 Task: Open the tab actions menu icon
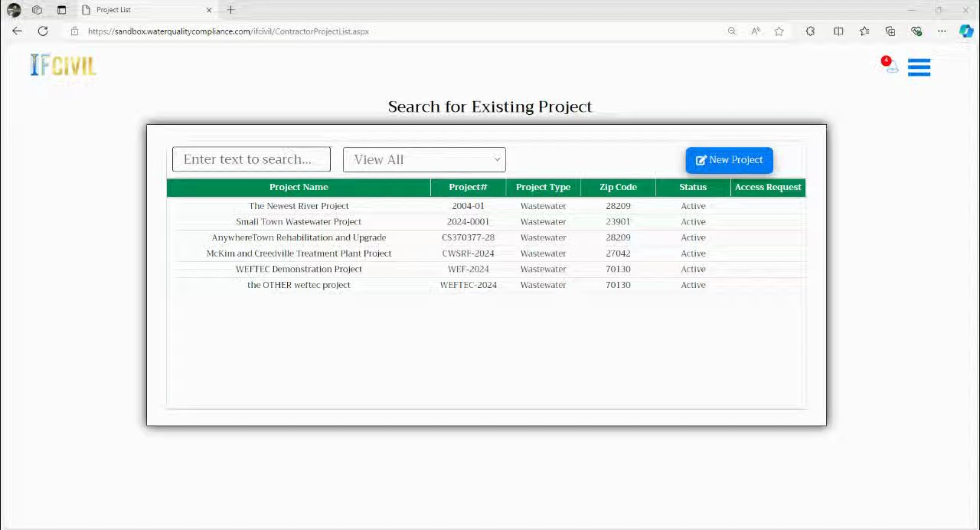[61, 10]
